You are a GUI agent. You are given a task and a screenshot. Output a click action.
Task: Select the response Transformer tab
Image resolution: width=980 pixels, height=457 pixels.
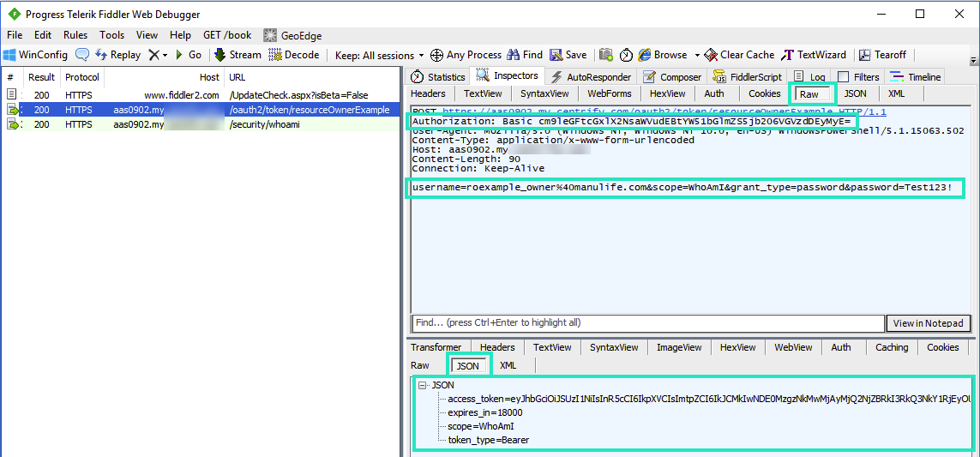436,347
